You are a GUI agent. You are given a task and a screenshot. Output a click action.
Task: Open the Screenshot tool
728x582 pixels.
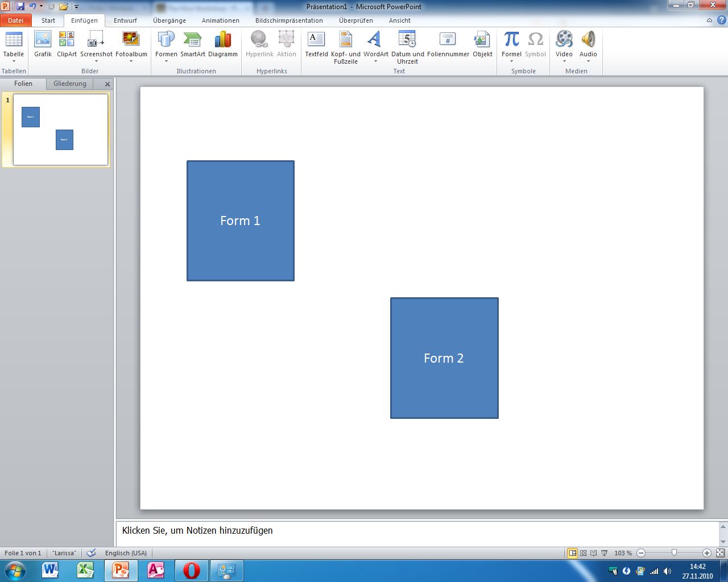[96, 43]
